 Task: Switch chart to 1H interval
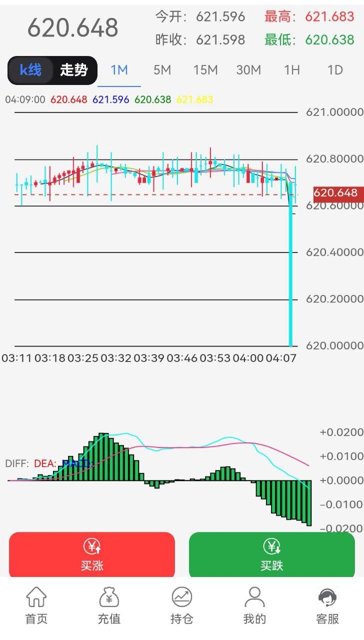291,70
